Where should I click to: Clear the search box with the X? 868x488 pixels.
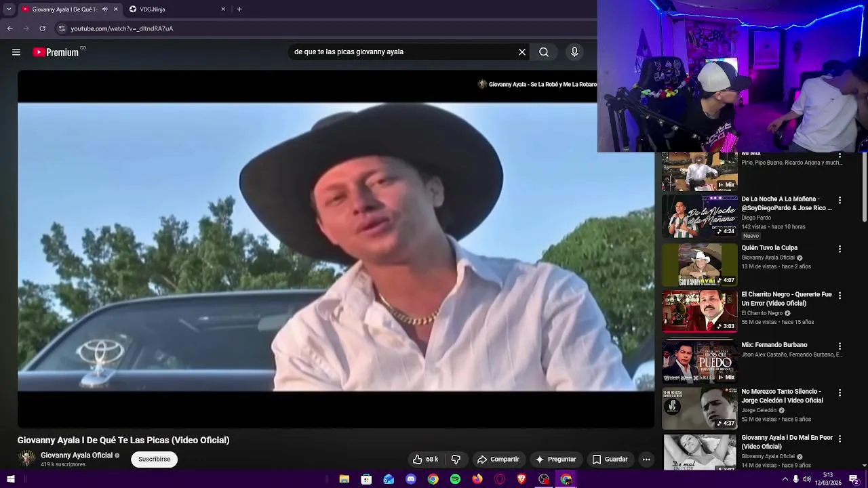point(522,52)
